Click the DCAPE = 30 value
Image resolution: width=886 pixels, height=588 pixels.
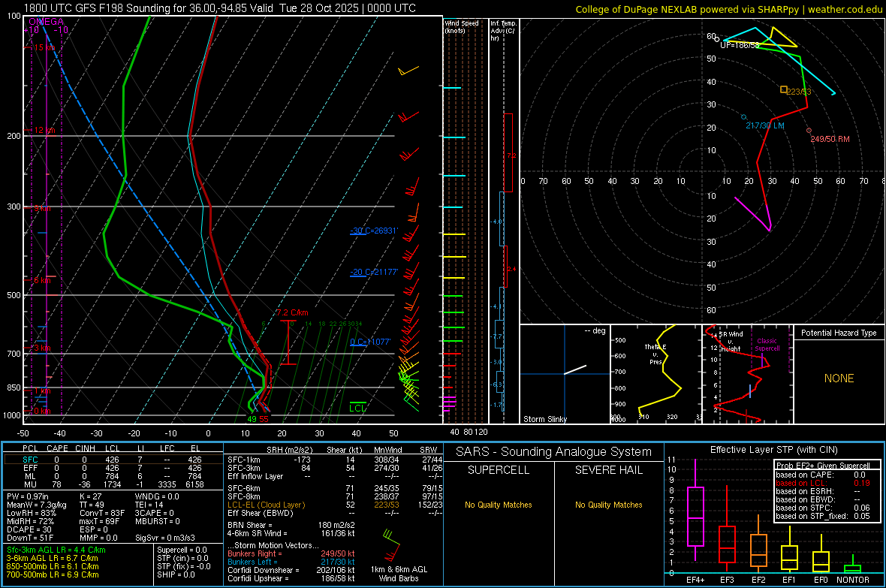29,529
